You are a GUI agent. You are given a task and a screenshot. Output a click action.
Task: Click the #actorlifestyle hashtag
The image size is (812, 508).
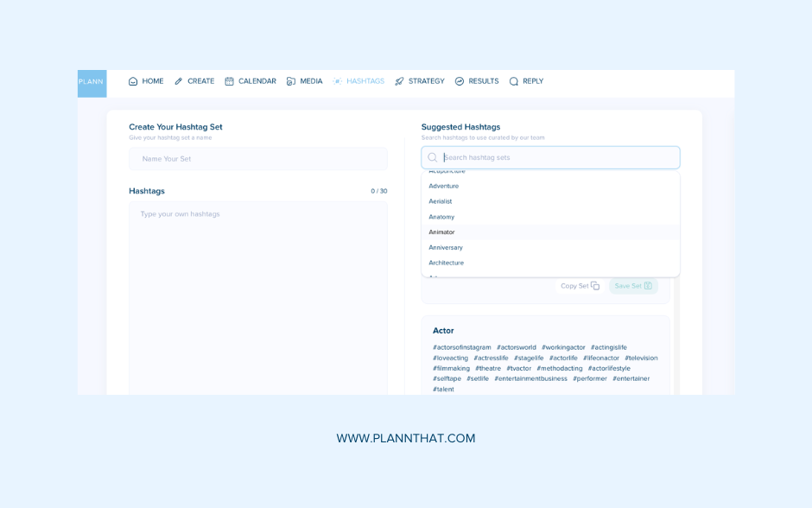point(610,369)
